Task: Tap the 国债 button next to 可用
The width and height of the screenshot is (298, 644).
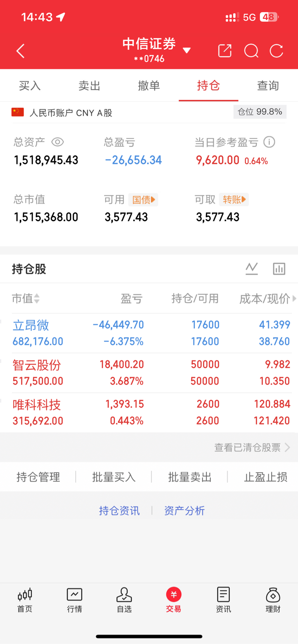Action: tap(143, 200)
